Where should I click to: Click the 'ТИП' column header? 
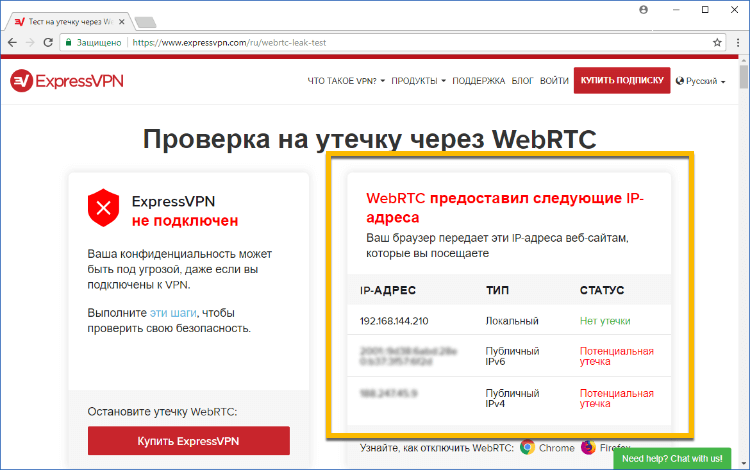pyautogui.click(x=497, y=290)
